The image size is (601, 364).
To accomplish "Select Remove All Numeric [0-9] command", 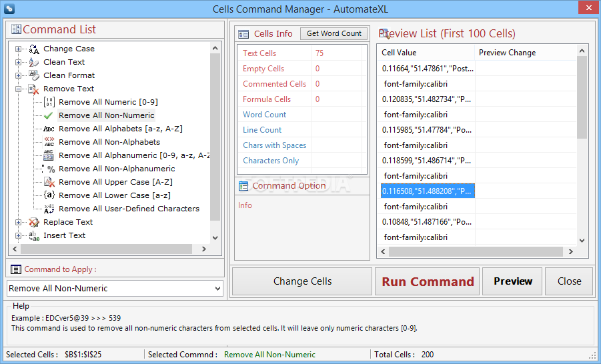I will (x=108, y=102).
